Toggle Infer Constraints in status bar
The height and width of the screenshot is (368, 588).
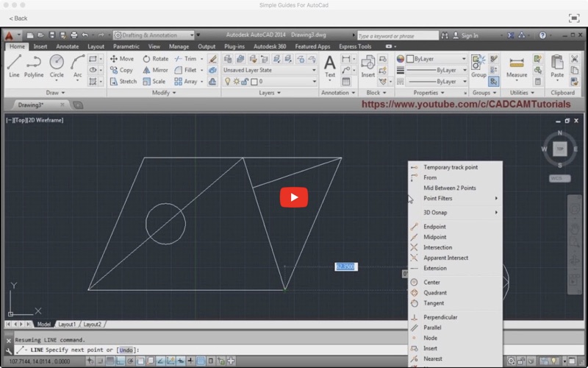90,361
